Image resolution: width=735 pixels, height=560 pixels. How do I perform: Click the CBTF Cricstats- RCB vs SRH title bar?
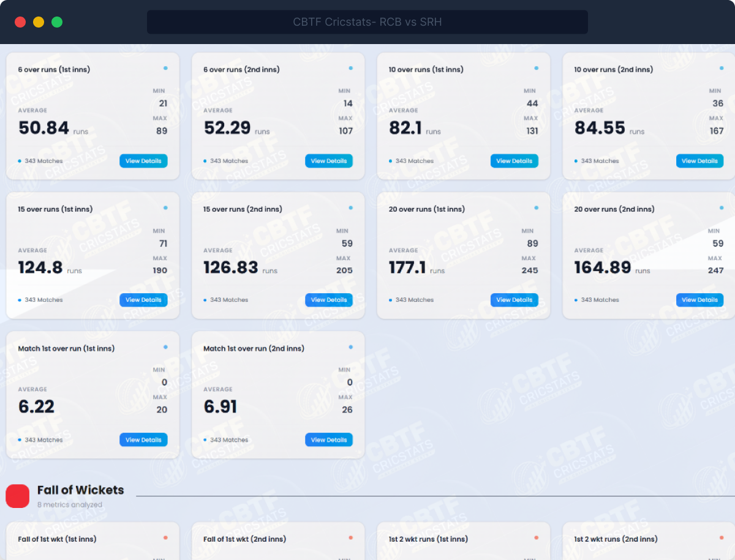(367, 22)
